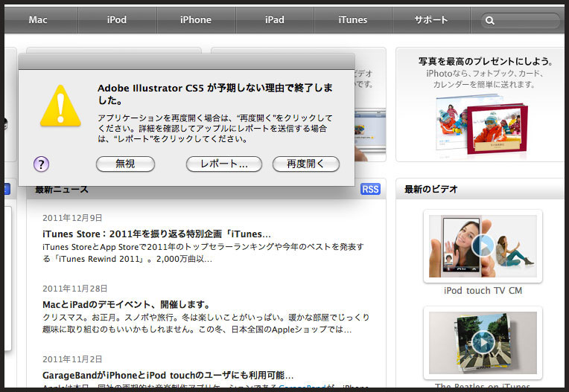Click the クリスマス。お正月 article description
The image size is (569, 392).
pyautogui.click(x=206, y=323)
